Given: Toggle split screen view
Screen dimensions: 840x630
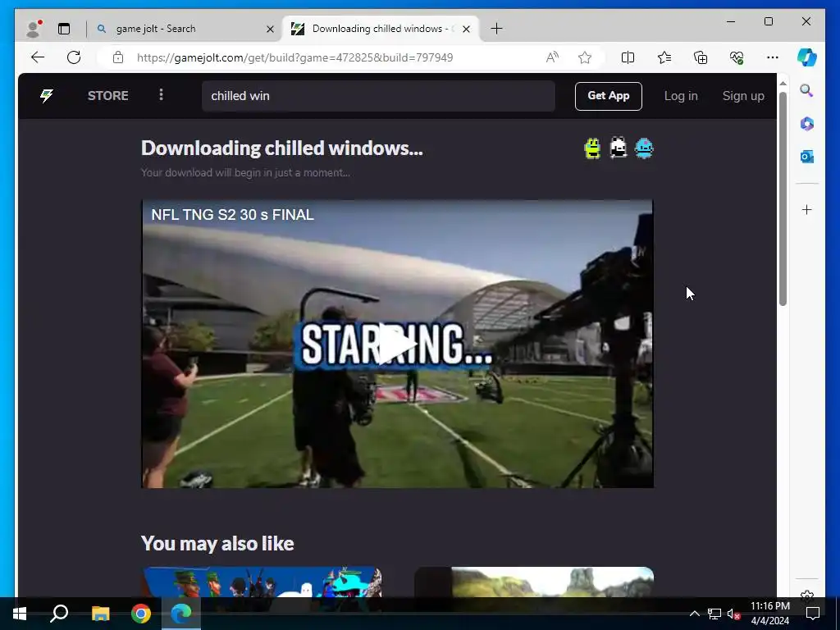Looking at the screenshot, I should 628,57.
